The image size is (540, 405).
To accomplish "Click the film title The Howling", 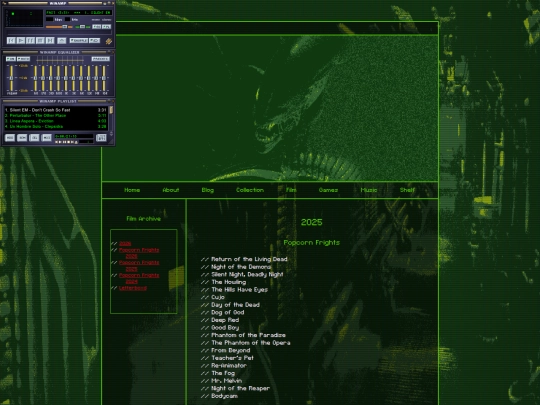I will coord(229,282).
